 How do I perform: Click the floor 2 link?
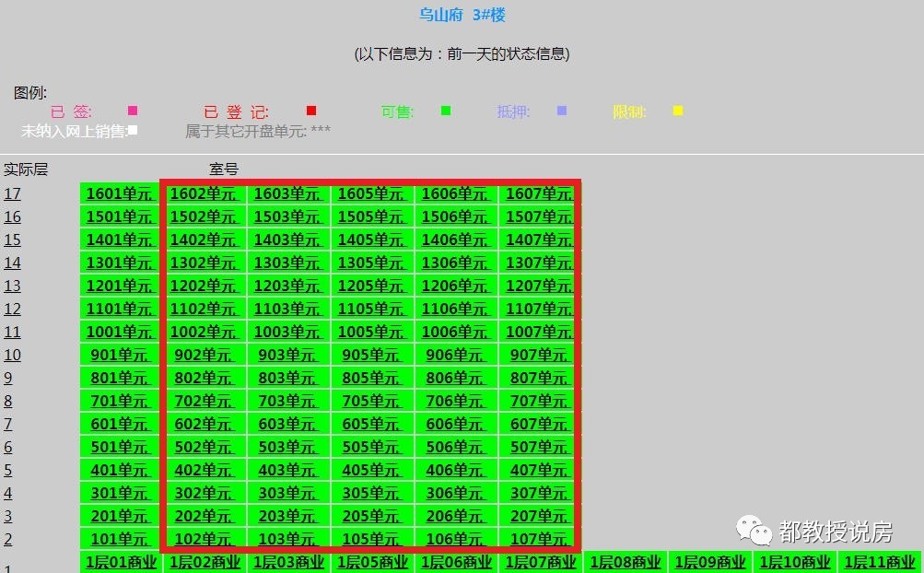tap(7, 539)
